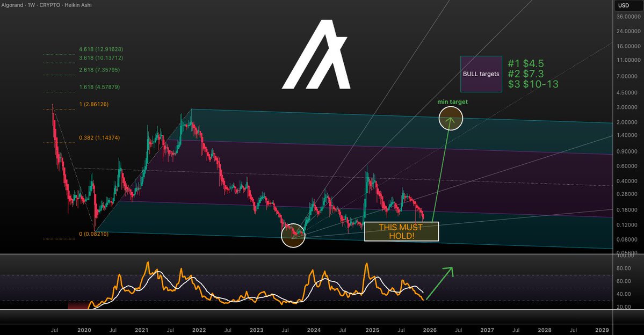
Task: Click the $3 $10-13 target text
Action: click(533, 84)
